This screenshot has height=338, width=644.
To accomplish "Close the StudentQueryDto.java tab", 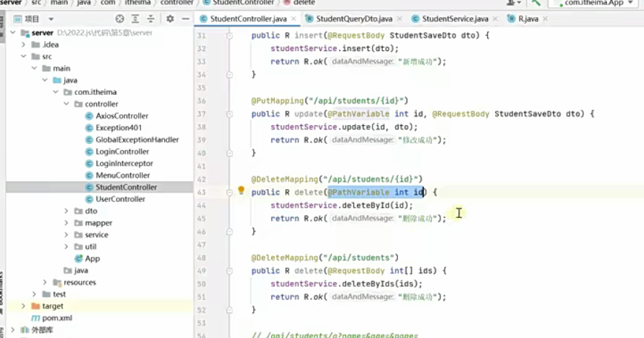I will (399, 19).
